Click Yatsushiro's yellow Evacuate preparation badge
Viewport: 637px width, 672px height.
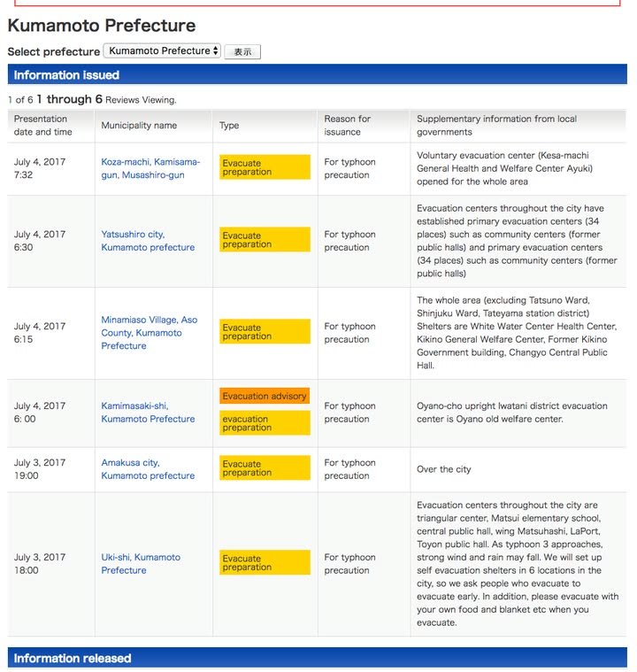point(265,240)
